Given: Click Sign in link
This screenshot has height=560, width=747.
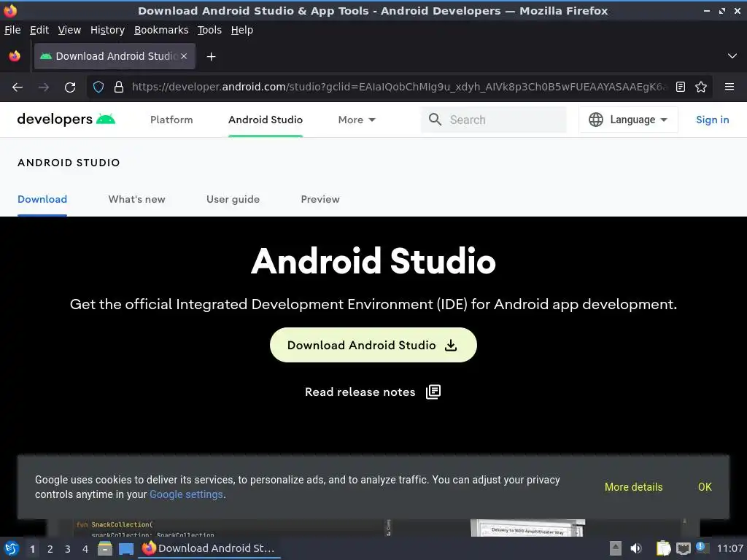Looking at the screenshot, I should click(x=712, y=120).
